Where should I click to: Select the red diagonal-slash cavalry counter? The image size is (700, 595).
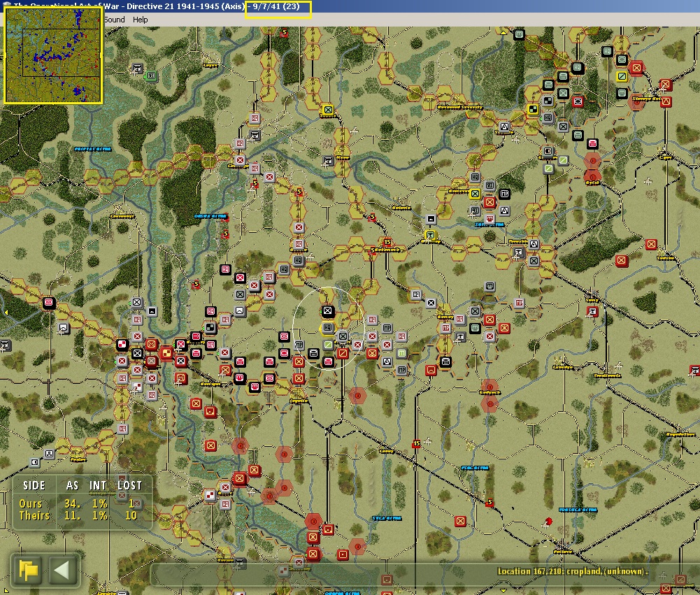pyautogui.click(x=343, y=354)
